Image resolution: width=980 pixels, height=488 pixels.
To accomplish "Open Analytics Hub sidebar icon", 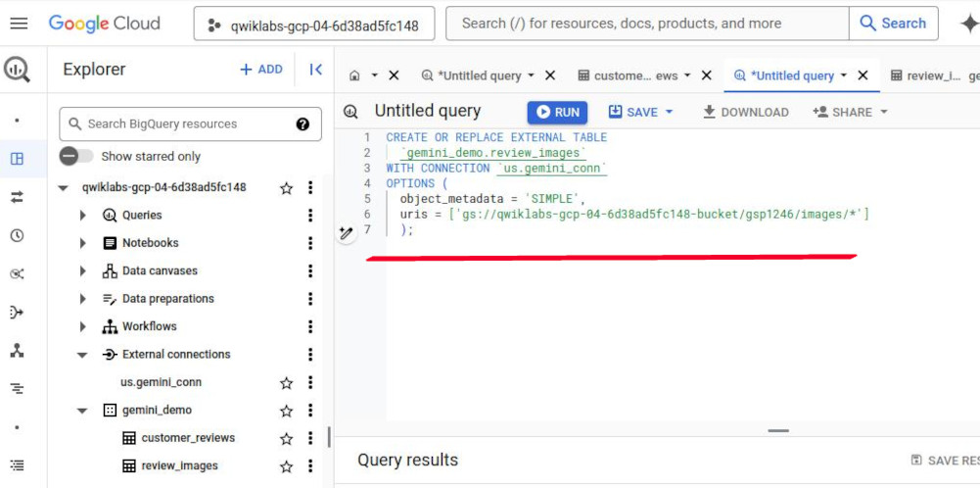I will click(17, 274).
